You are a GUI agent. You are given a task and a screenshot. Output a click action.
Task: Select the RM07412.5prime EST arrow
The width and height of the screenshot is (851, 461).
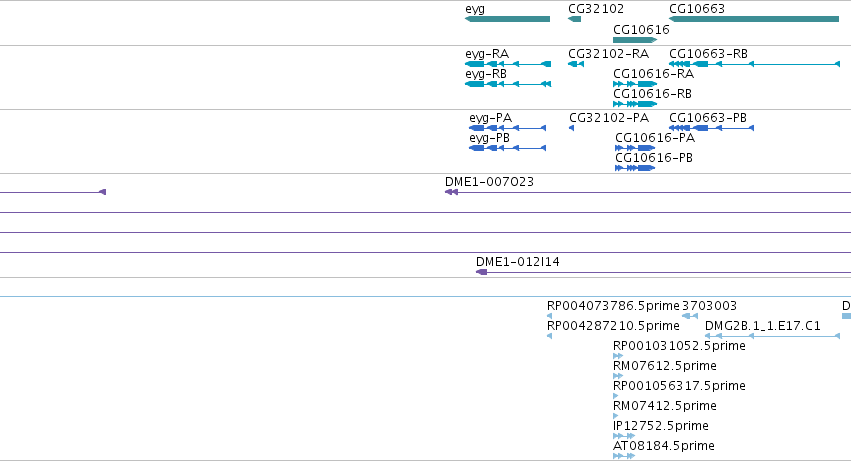(x=615, y=416)
